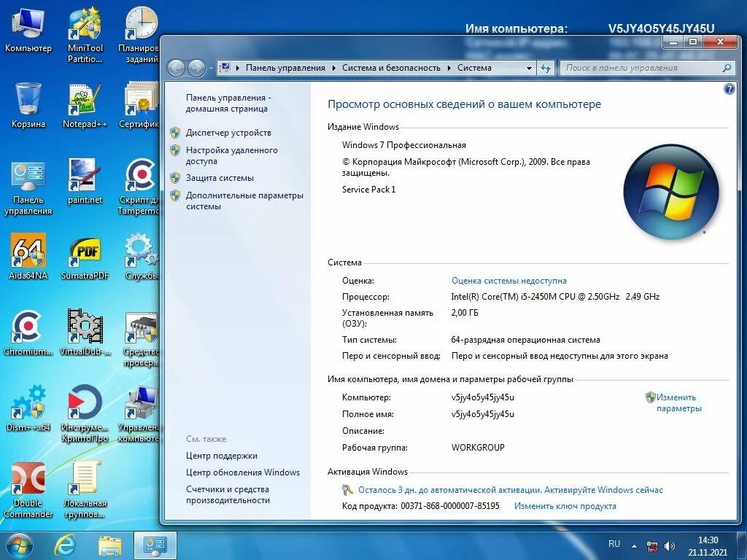
Task: Expand arrow after Панель управления breadcrumb
Action: 333,68
